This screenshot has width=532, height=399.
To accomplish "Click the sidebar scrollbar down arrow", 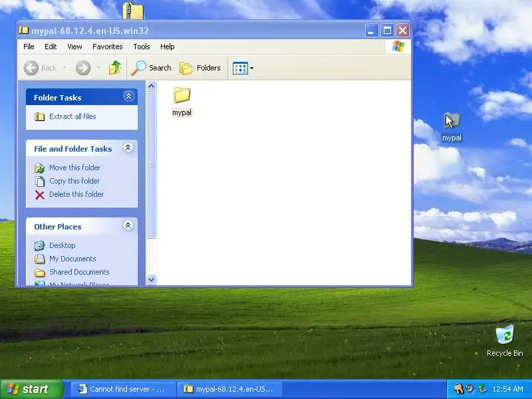I will [152, 279].
